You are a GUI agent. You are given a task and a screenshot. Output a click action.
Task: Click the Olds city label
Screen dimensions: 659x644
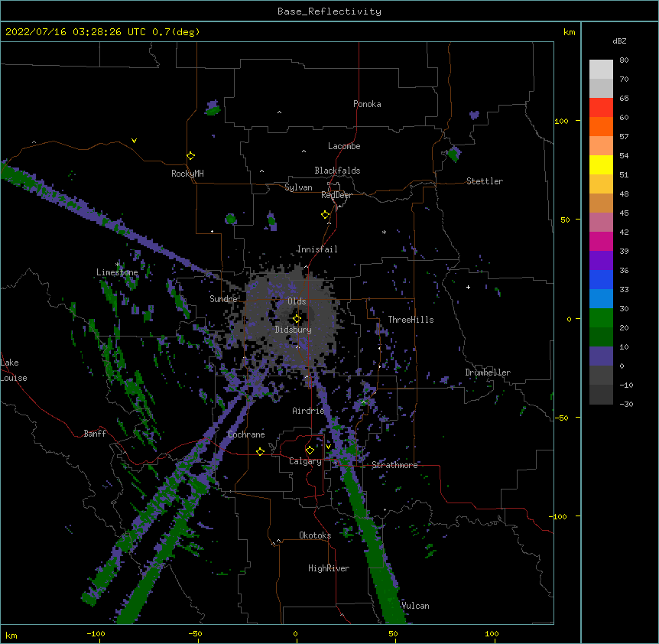click(297, 301)
